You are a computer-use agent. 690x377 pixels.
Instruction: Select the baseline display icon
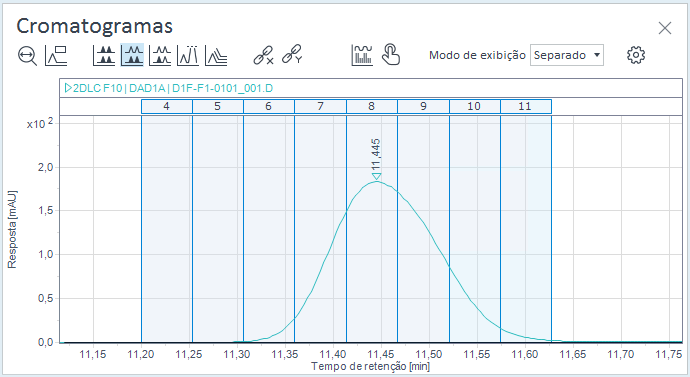tap(56, 55)
